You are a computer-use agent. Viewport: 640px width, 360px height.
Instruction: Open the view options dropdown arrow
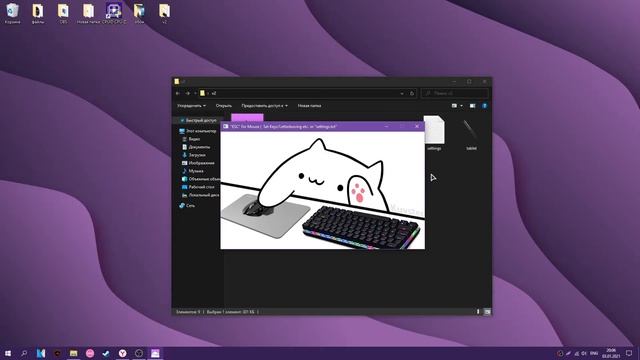tap(462, 106)
